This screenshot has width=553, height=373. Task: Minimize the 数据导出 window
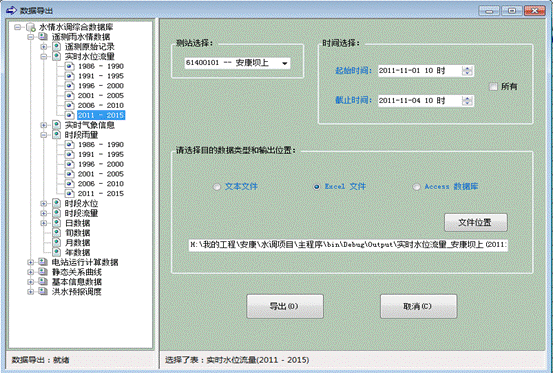489,11
